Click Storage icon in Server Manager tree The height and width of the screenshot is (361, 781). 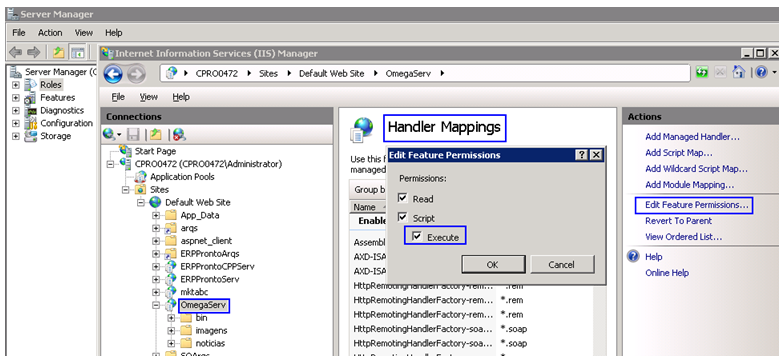[x=30, y=136]
